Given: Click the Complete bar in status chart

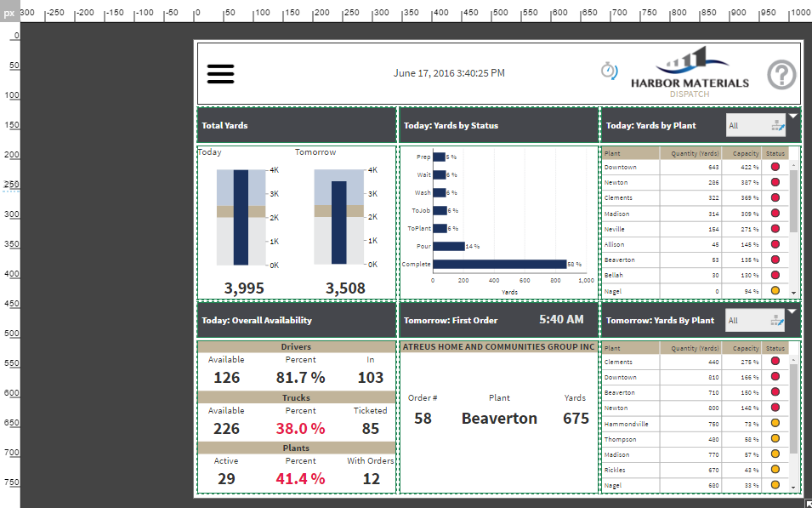Looking at the screenshot, I should tap(500, 264).
